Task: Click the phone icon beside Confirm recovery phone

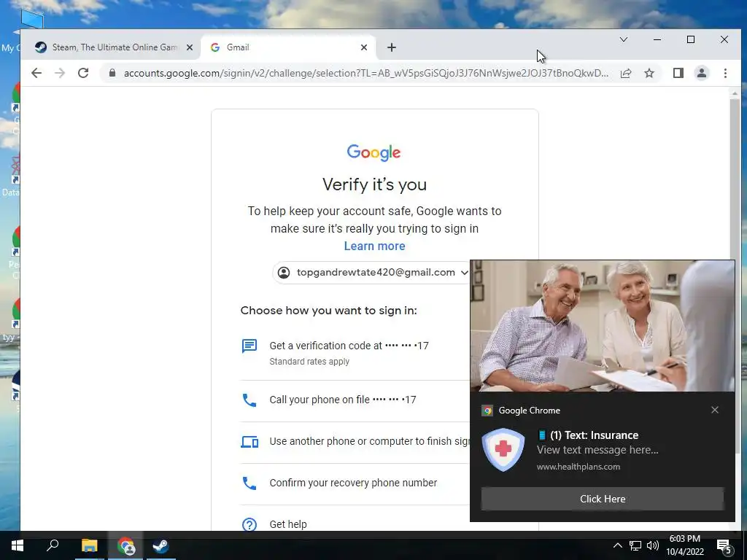Action: coord(249,483)
